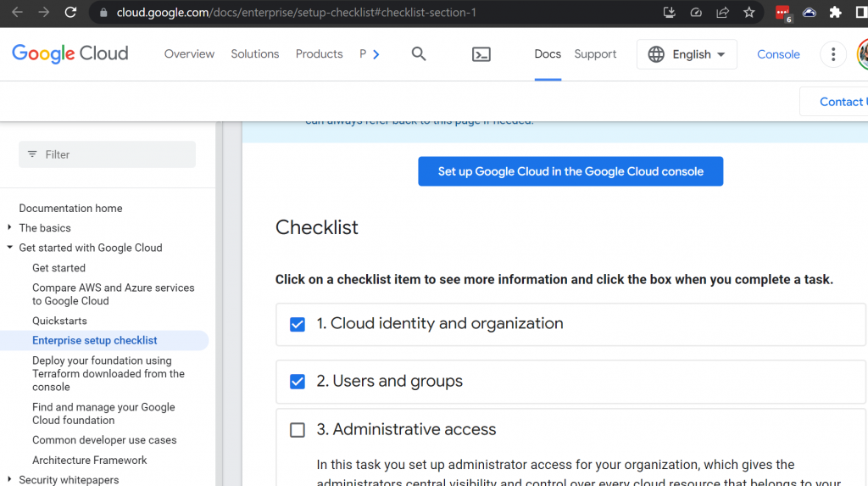Image resolution: width=868 pixels, height=486 pixels.
Task: Open Deploy your foundation using Terraform link
Action: pos(108,373)
